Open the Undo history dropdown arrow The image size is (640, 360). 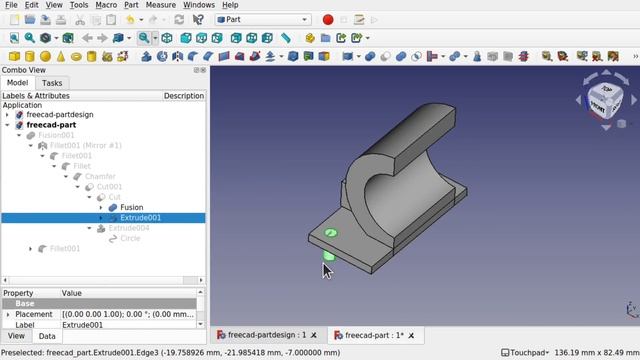point(141,20)
